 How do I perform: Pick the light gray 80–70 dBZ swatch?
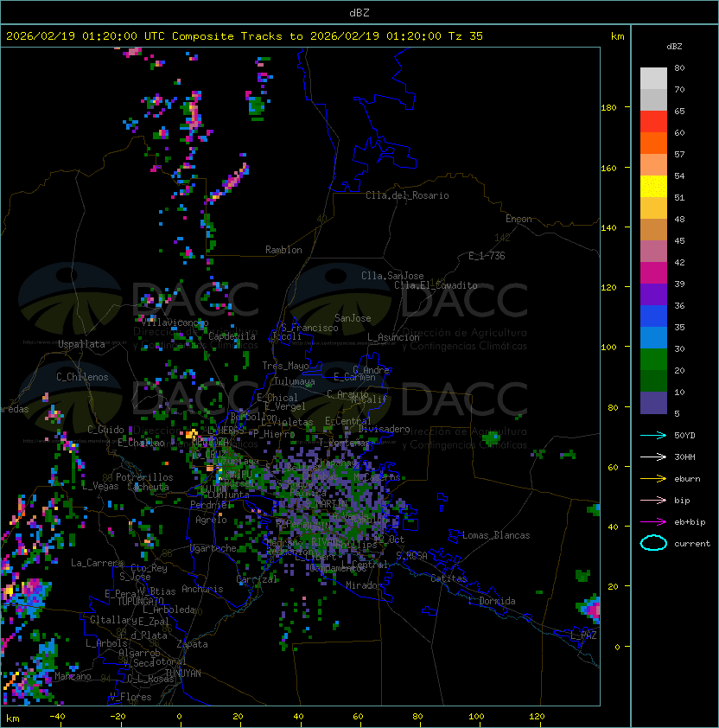pos(653,78)
